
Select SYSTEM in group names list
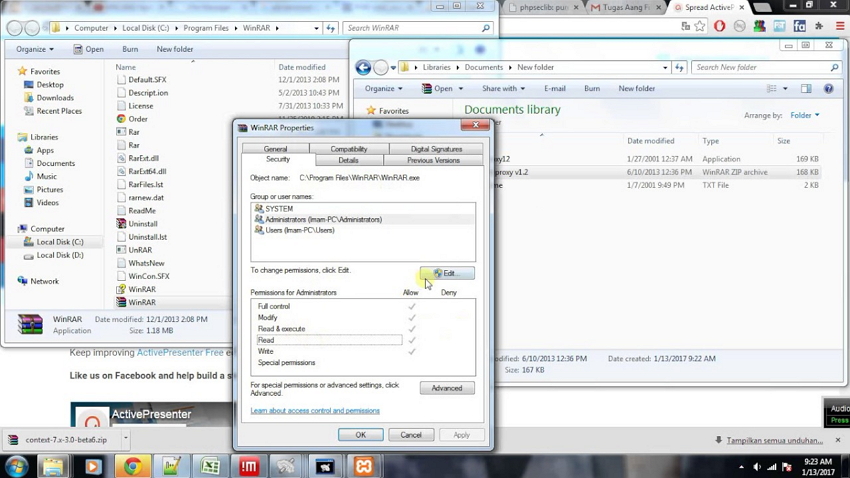tap(363, 209)
